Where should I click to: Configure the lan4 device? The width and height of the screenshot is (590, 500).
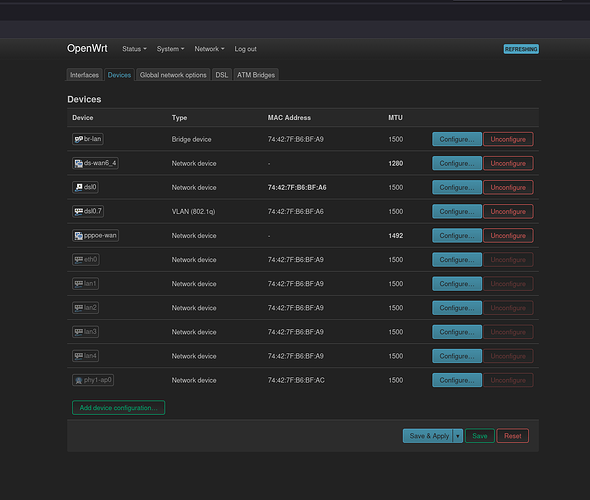coord(457,356)
